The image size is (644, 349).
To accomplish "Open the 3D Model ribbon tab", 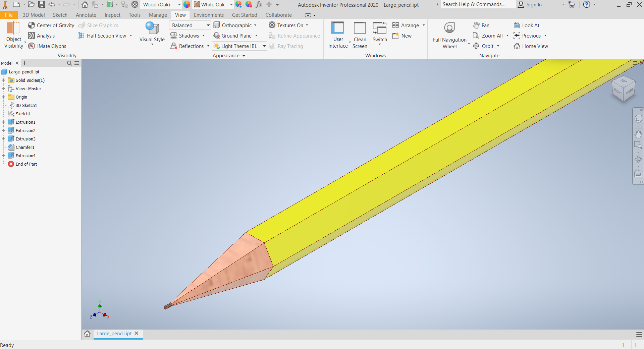I will point(34,15).
